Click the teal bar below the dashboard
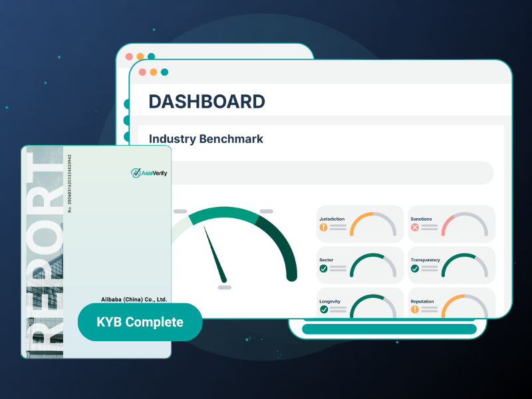 (389, 329)
